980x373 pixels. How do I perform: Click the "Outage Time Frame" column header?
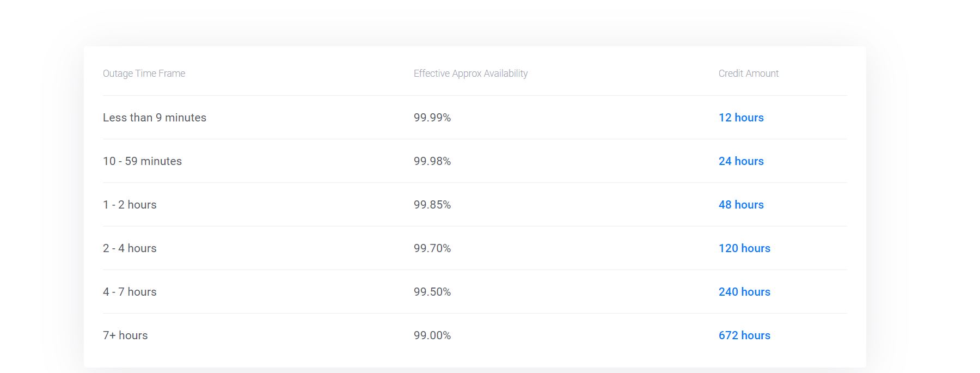tap(144, 74)
